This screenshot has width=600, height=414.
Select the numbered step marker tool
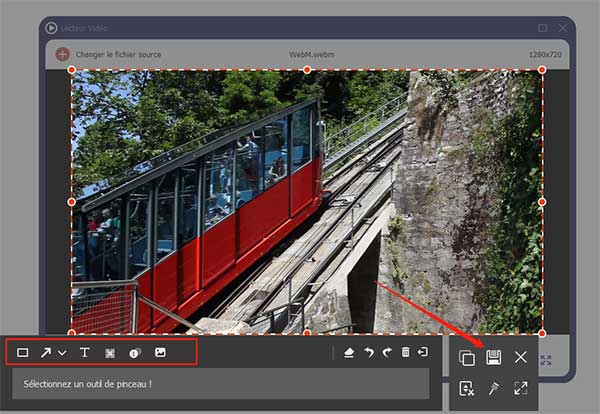coord(134,352)
